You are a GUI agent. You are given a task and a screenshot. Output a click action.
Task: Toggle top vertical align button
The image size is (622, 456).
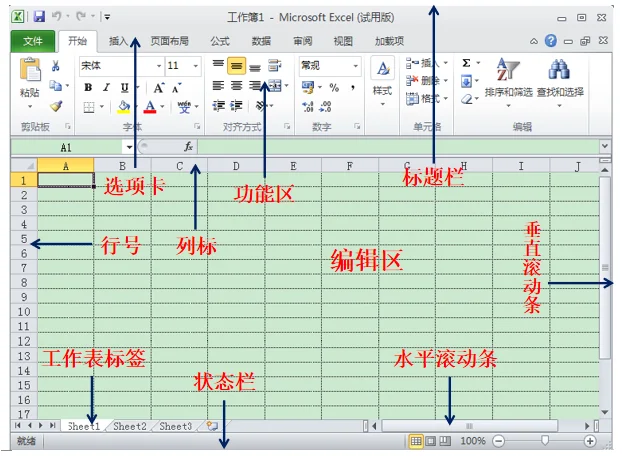click(218, 63)
